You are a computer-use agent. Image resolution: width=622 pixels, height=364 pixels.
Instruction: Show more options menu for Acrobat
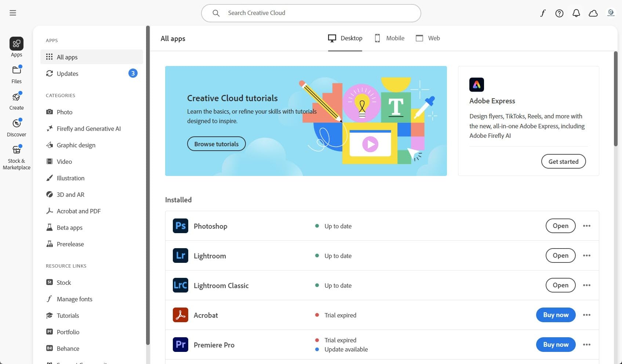(x=586, y=315)
